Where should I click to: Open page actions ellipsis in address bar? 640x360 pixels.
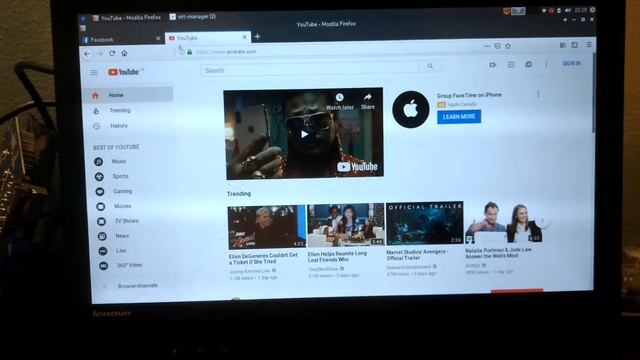point(487,47)
